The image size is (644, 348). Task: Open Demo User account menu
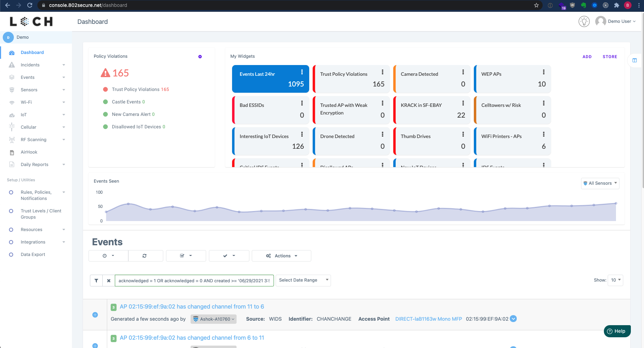[616, 21]
